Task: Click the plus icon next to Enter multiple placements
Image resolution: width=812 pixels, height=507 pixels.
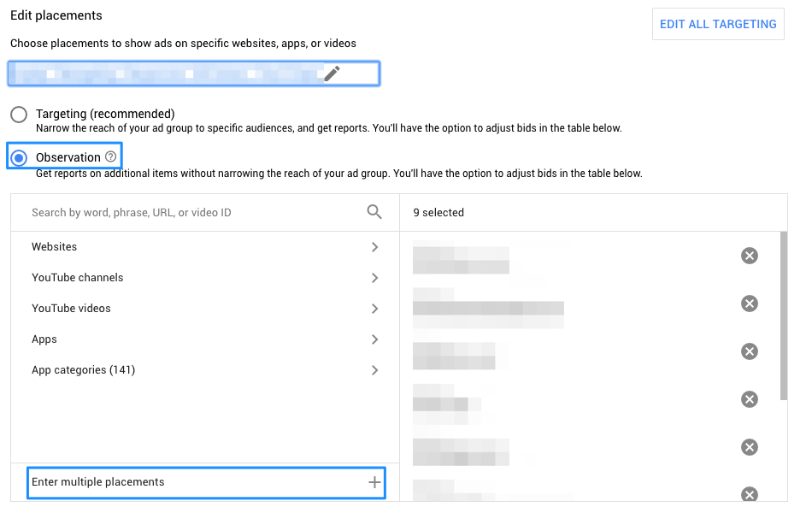Action: (374, 481)
